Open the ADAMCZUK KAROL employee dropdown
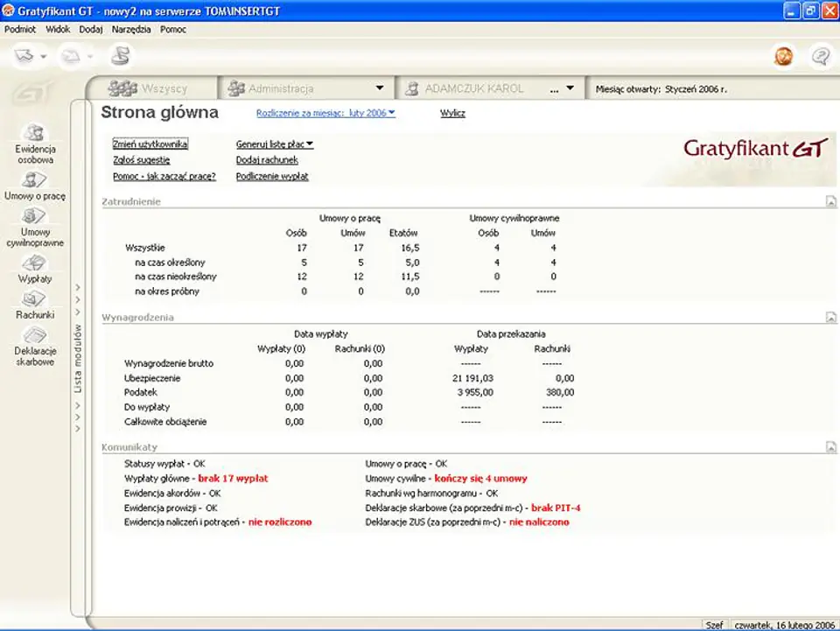The width and height of the screenshot is (840, 631). click(x=570, y=88)
